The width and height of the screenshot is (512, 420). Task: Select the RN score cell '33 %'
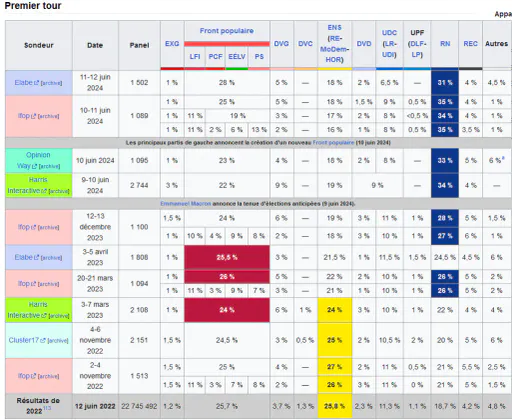pyautogui.click(x=445, y=160)
